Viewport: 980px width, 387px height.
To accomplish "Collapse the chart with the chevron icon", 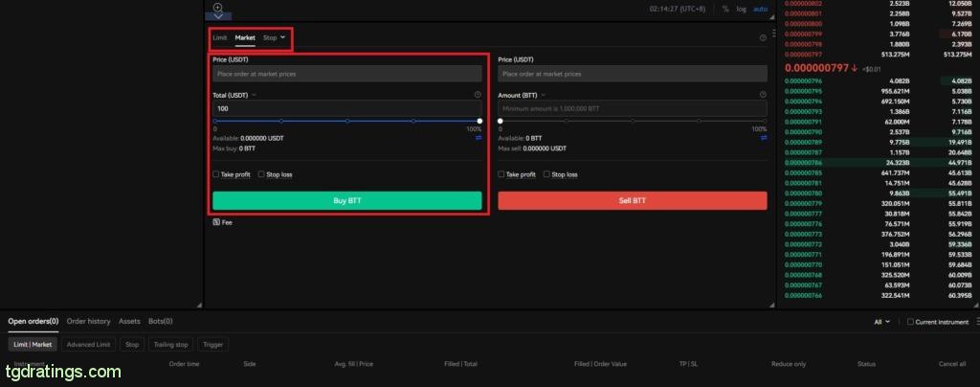I will pyautogui.click(x=218, y=16).
